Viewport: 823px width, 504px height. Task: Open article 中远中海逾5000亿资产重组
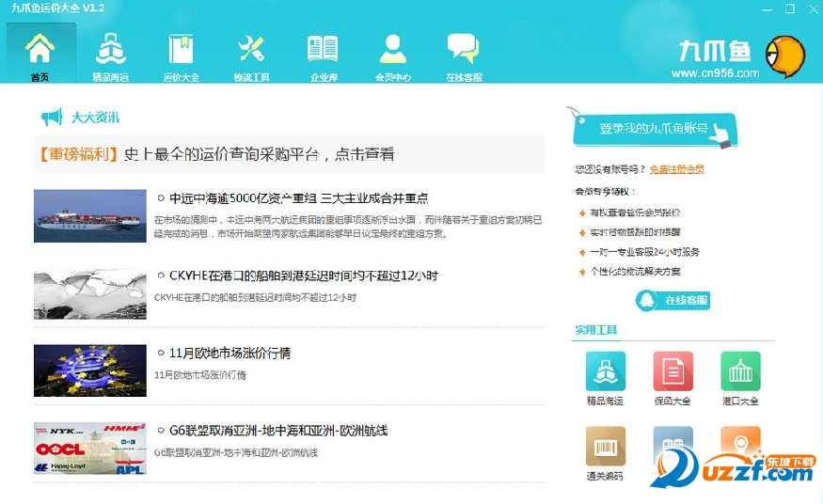[298, 198]
